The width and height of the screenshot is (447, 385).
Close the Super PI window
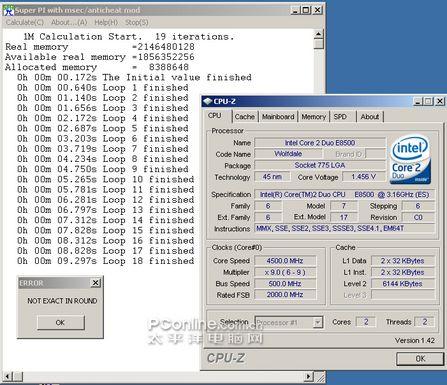tap(318, 10)
